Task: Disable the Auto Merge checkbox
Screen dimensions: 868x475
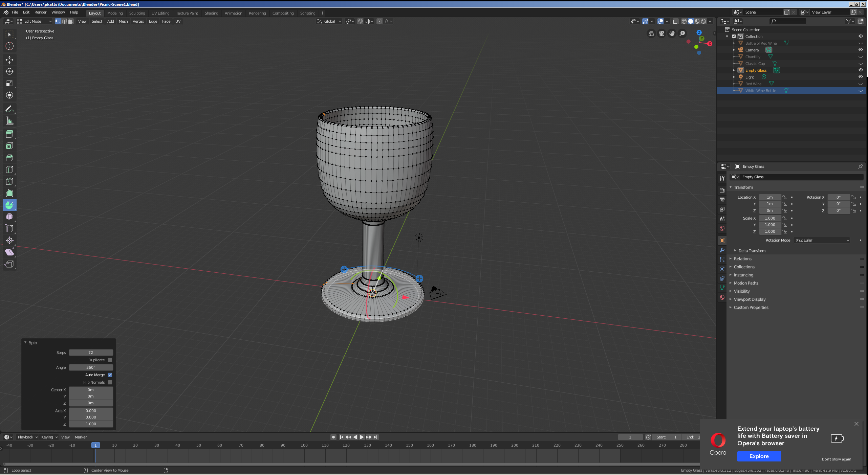Action: [x=110, y=375]
